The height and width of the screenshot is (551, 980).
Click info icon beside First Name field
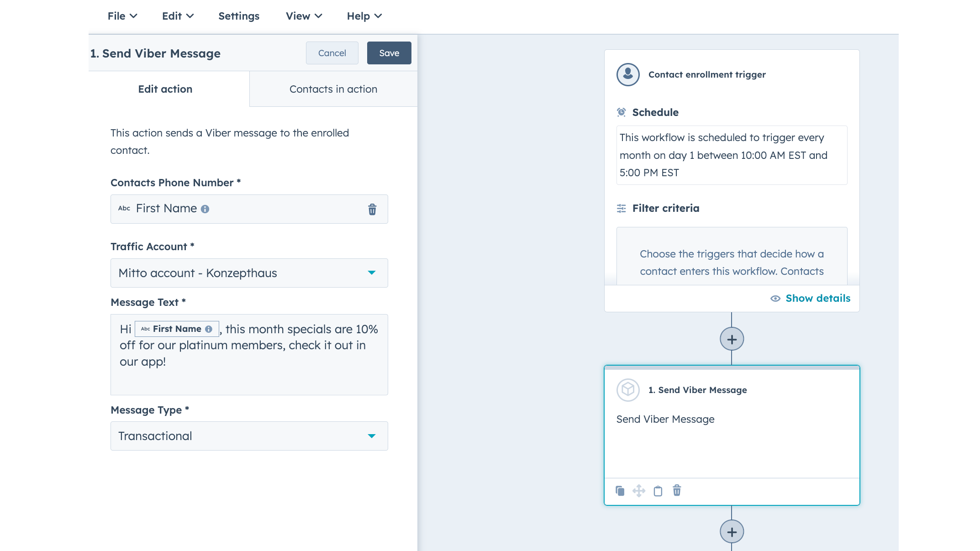pos(205,209)
